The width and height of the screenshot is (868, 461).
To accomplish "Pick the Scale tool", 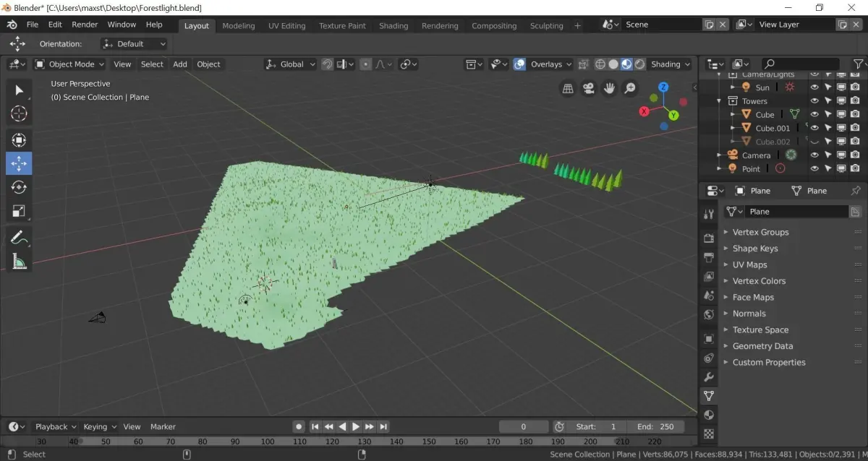I will (19, 211).
